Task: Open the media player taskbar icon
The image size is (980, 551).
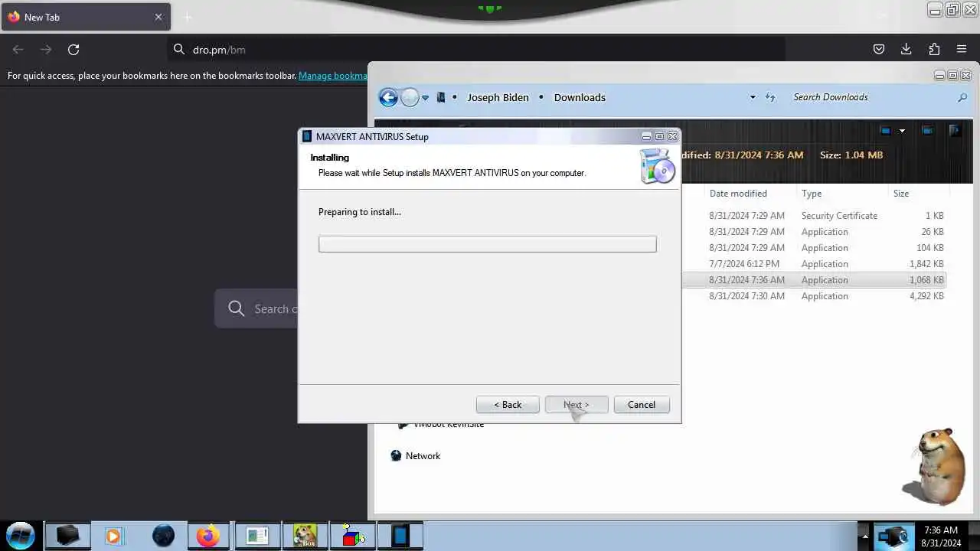Action: point(113,536)
